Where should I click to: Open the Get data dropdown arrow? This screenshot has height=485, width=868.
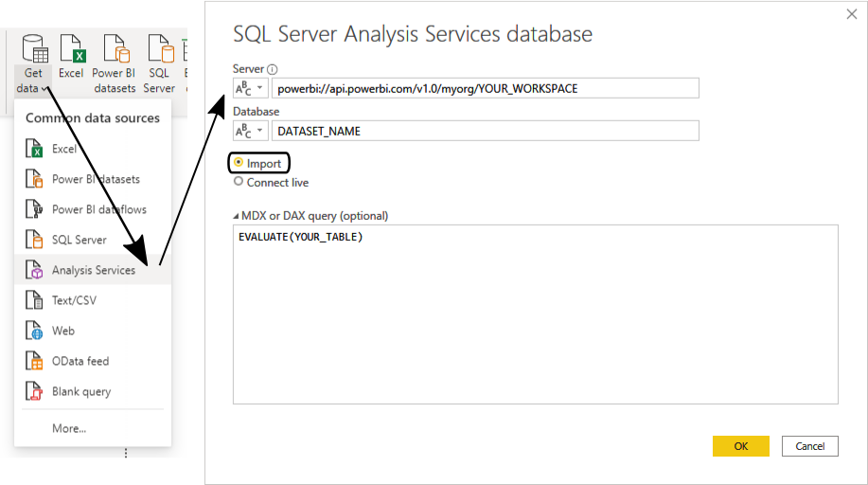[x=44, y=89]
